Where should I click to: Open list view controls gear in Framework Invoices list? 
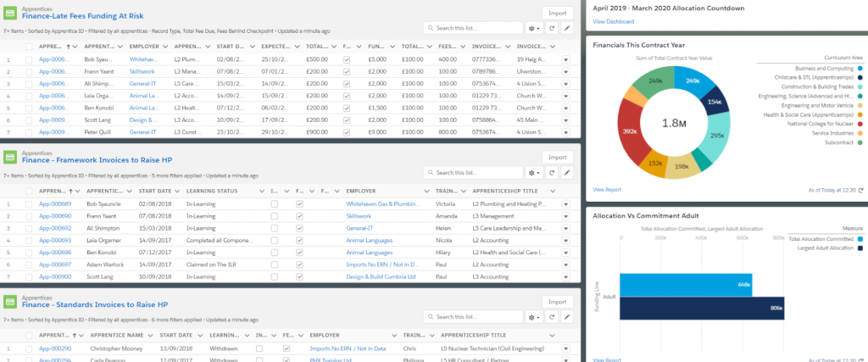pyautogui.click(x=534, y=173)
